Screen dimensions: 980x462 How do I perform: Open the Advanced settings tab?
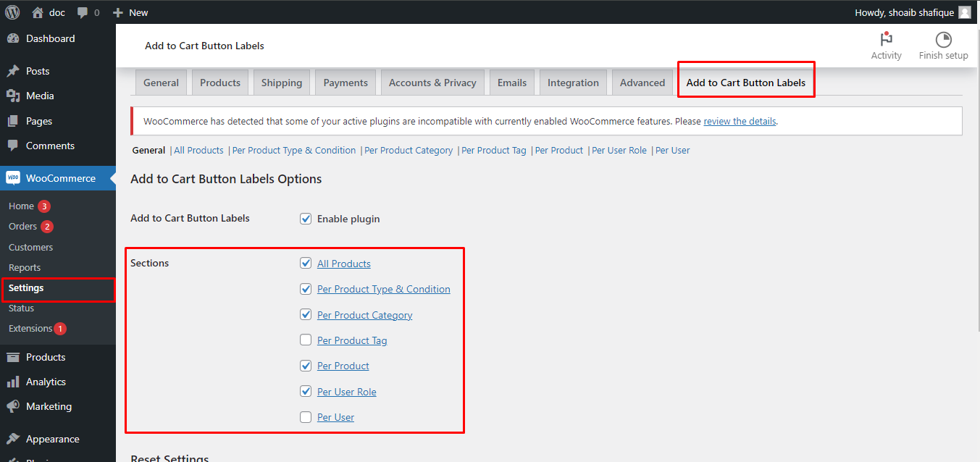[x=642, y=83]
